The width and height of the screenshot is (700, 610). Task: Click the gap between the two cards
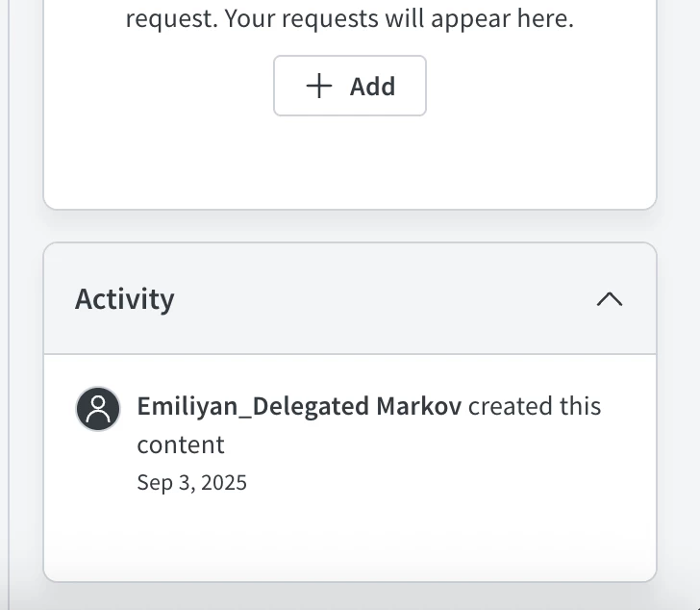(x=350, y=226)
